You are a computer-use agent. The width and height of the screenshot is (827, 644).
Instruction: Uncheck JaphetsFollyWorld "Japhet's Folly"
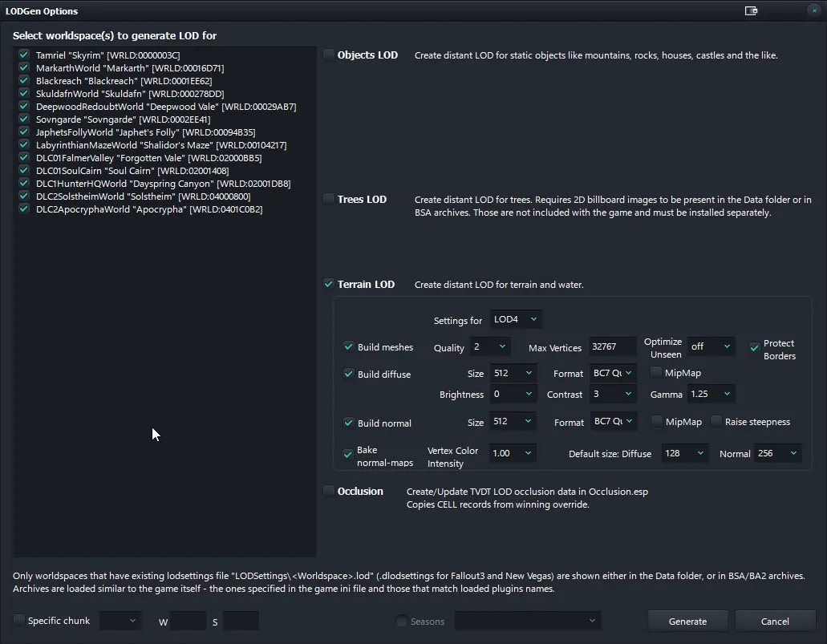click(x=24, y=132)
